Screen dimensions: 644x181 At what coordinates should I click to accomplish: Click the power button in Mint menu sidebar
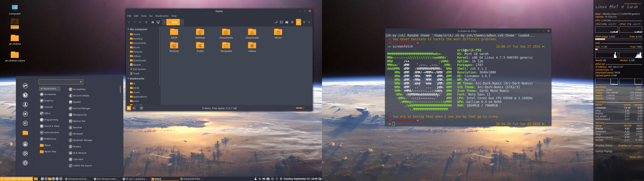[x=25, y=163]
